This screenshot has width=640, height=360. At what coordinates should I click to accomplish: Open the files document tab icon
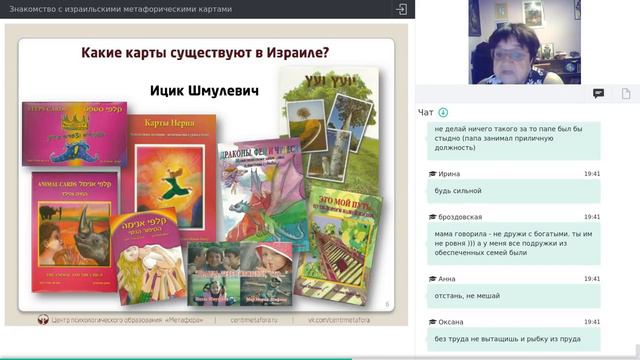pos(626,93)
